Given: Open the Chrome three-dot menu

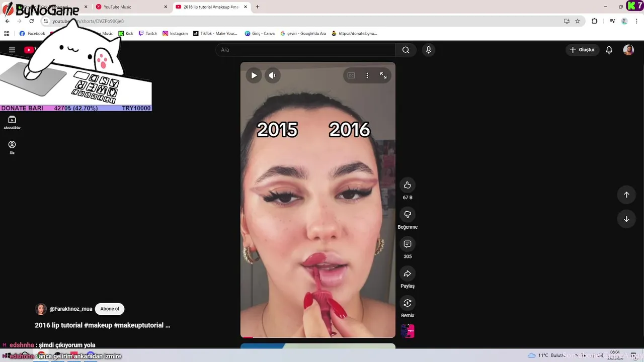Looking at the screenshot, I should 636,21.
